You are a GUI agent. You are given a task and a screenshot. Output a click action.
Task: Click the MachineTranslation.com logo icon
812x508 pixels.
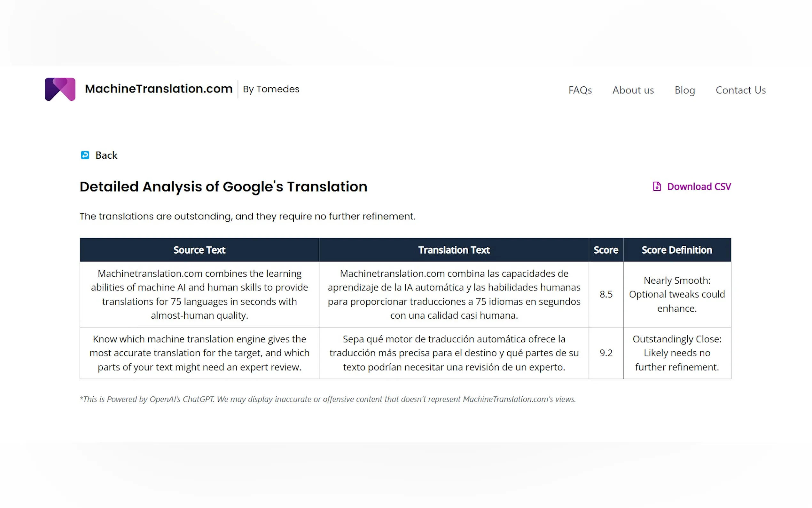pos(60,89)
